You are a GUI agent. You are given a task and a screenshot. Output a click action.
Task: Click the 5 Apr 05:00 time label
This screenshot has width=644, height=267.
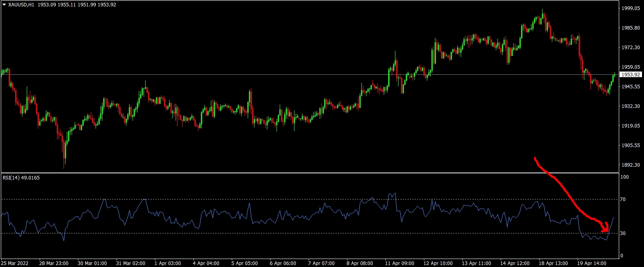point(245,263)
